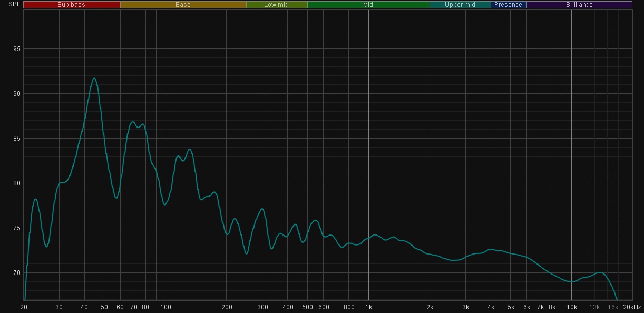Image resolution: width=644 pixels, height=313 pixels.
Task: Click the 1k frequency axis label
Action: 368,307
